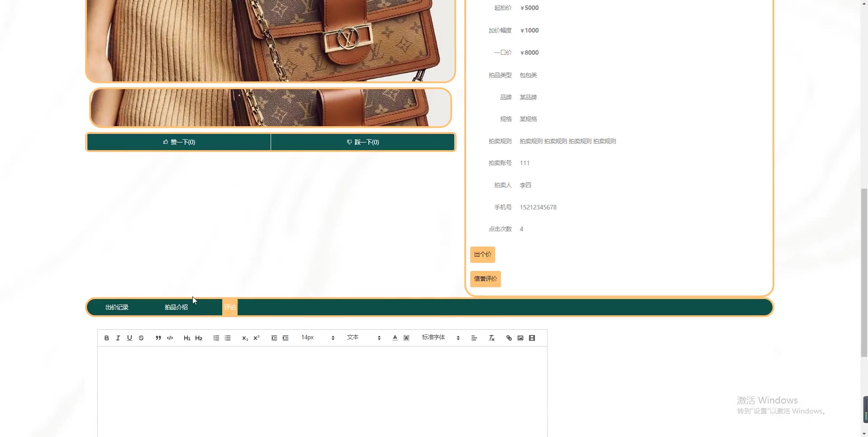Toggle strikethrough formatting in the editor
868x437 pixels.
[141, 338]
